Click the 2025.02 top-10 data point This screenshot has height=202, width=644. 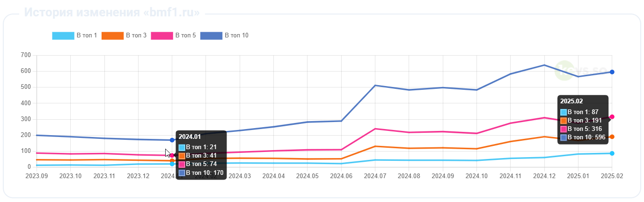pos(612,72)
